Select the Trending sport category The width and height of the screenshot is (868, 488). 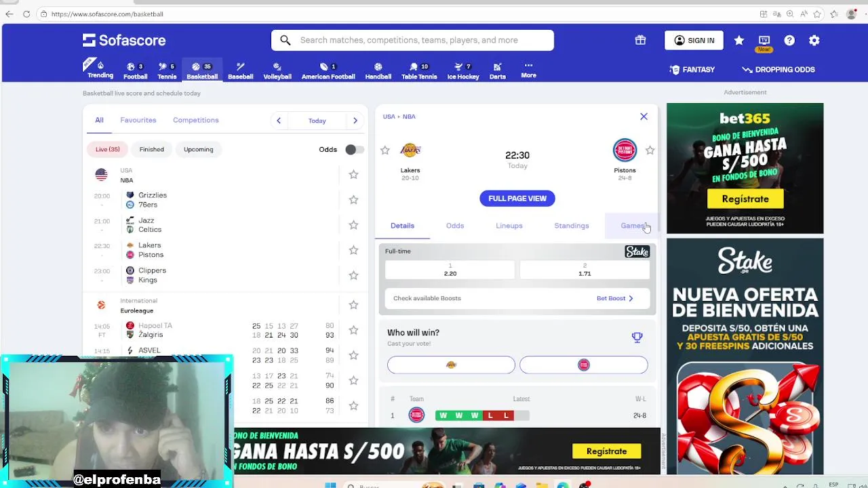point(100,69)
